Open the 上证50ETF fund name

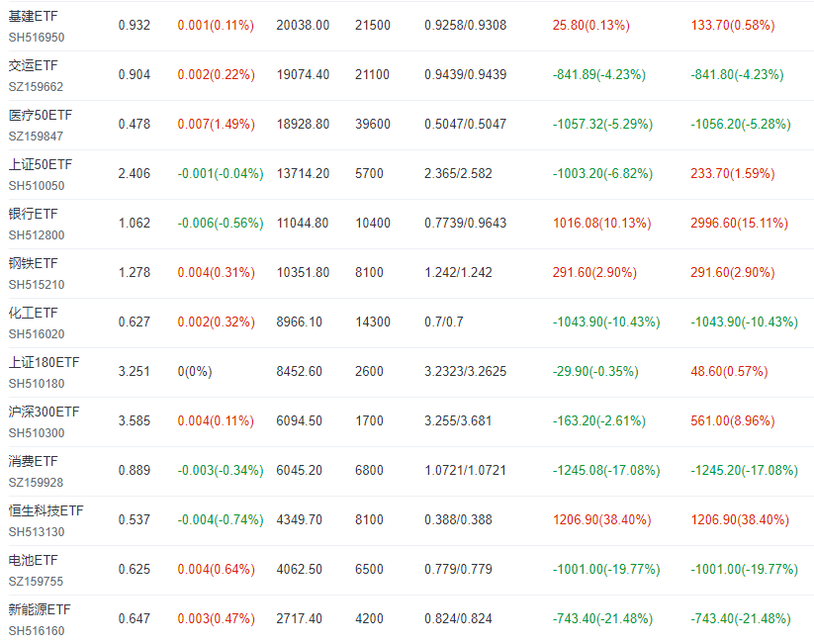click(x=41, y=164)
